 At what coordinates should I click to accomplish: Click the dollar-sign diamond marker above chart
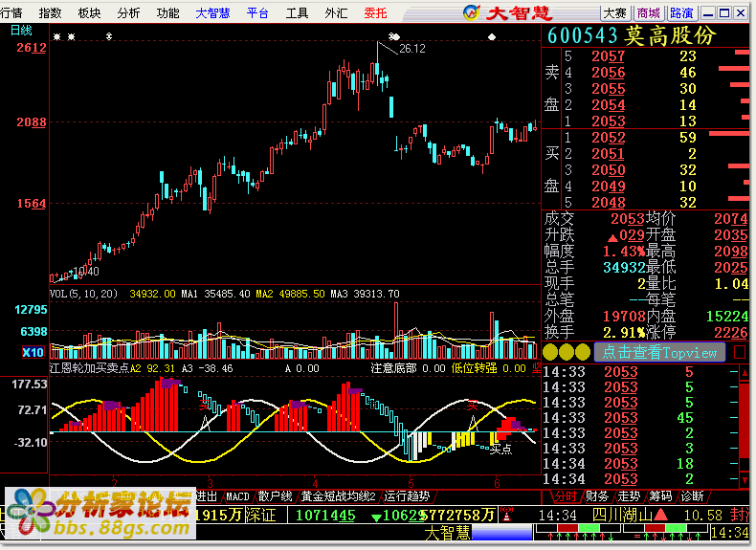pyautogui.click(x=109, y=36)
